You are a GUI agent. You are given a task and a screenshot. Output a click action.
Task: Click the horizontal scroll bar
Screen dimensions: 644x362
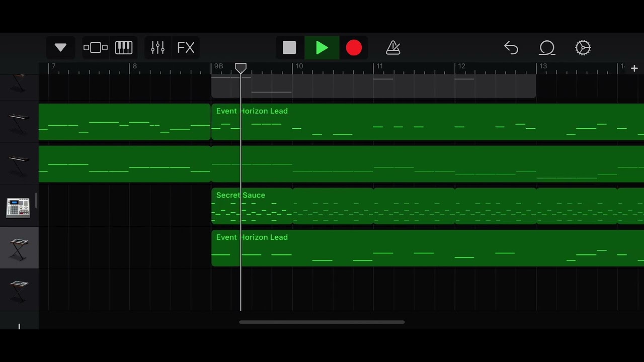(x=322, y=322)
